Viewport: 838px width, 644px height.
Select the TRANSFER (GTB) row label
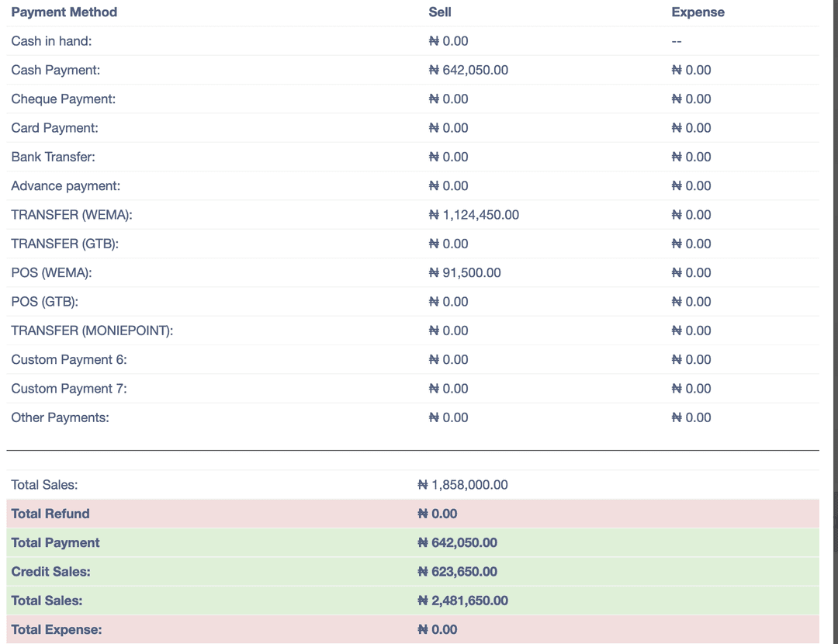click(x=64, y=244)
